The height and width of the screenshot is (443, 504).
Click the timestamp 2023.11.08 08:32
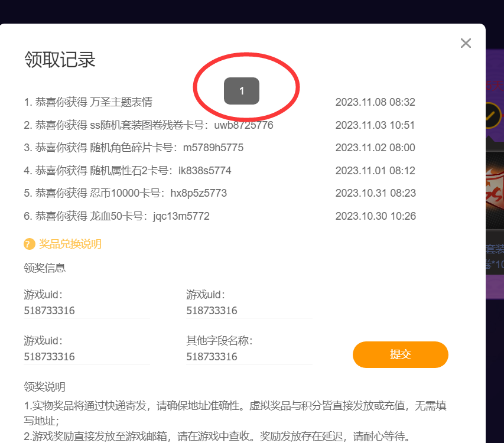click(x=375, y=102)
